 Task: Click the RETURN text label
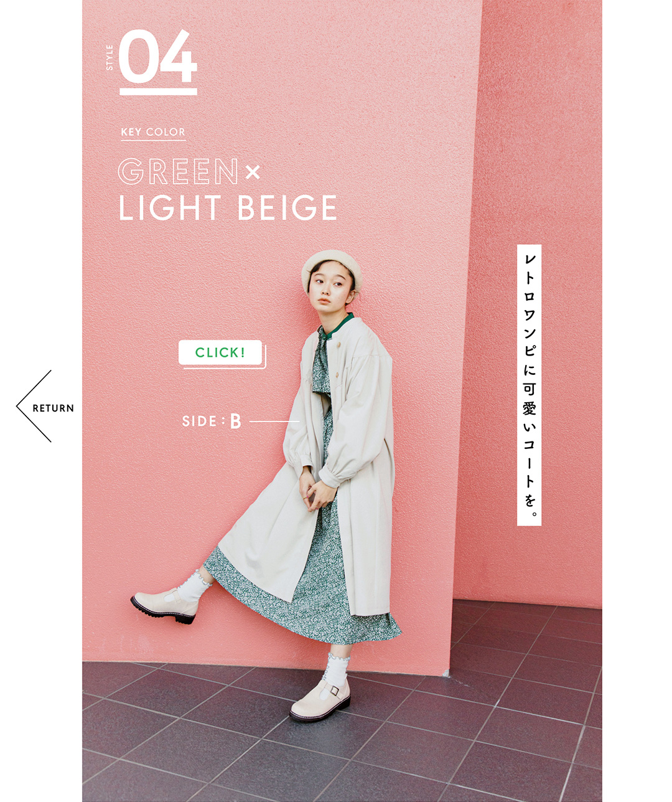coord(54,408)
